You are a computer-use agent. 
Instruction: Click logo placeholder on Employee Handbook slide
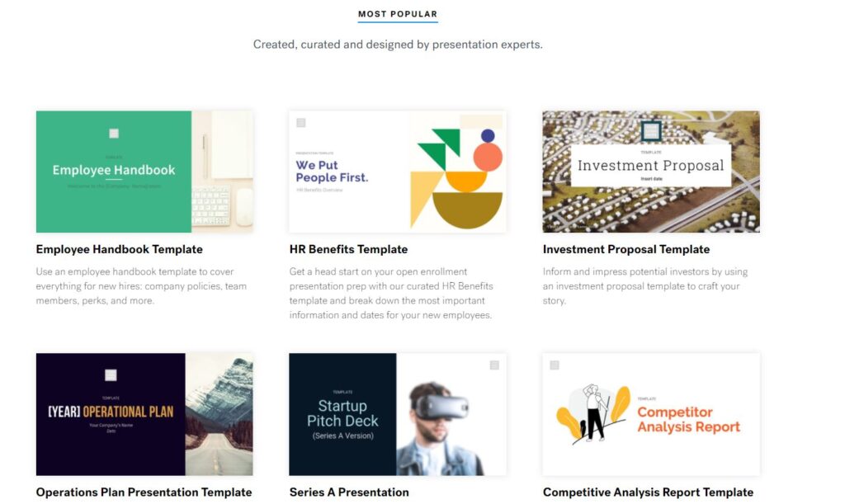114,134
